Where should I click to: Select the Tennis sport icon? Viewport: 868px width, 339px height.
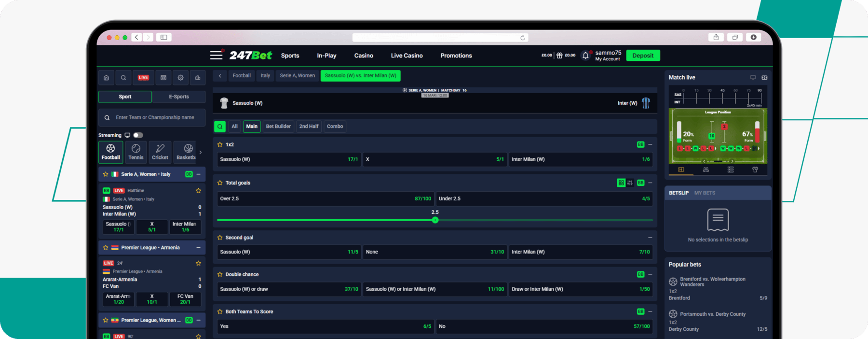pos(136,152)
